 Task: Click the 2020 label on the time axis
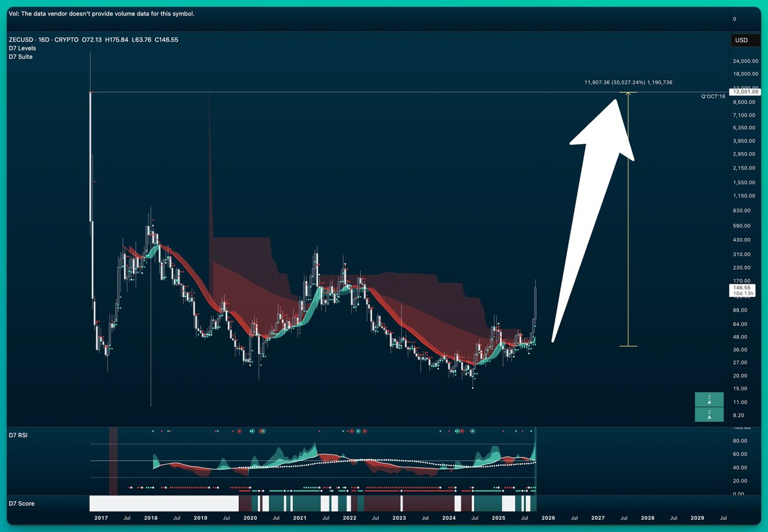[250, 517]
